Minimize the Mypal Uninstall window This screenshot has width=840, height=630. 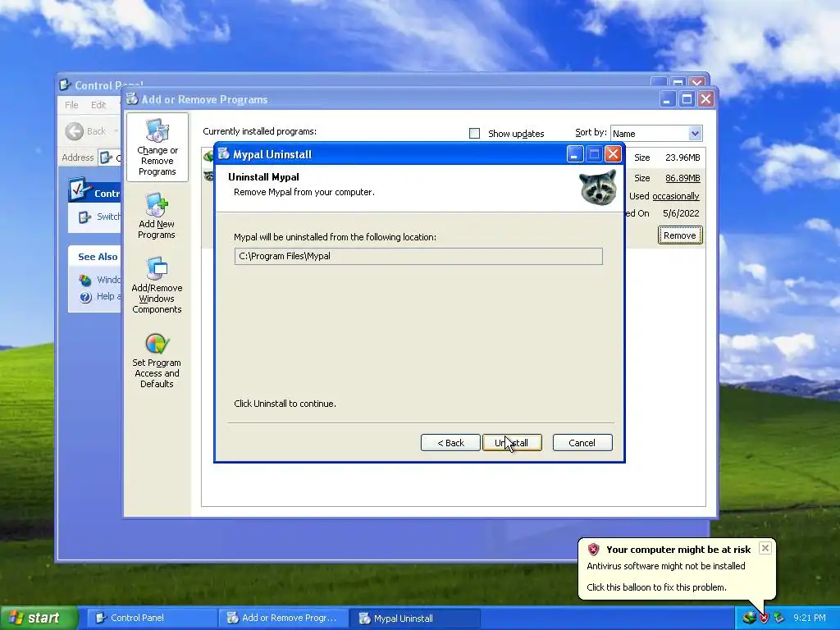(575, 154)
